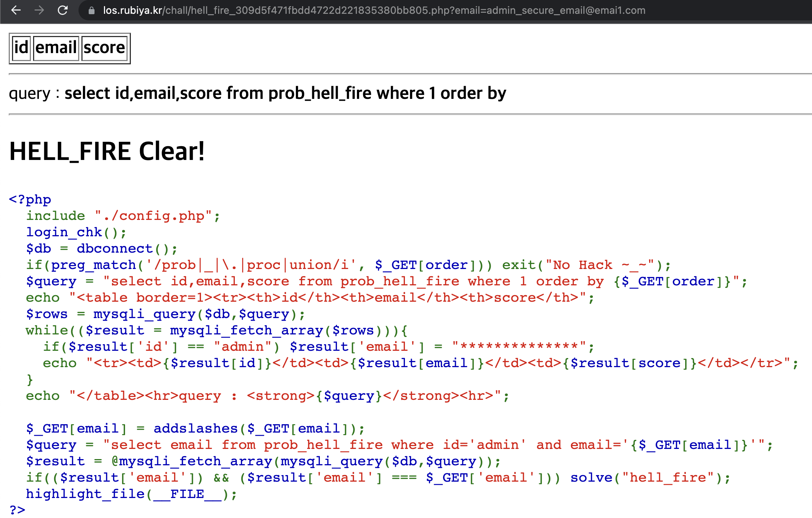The height and width of the screenshot is (518, 812).
Task: Click the dbconnect() code line
Action: click(101, 249)
